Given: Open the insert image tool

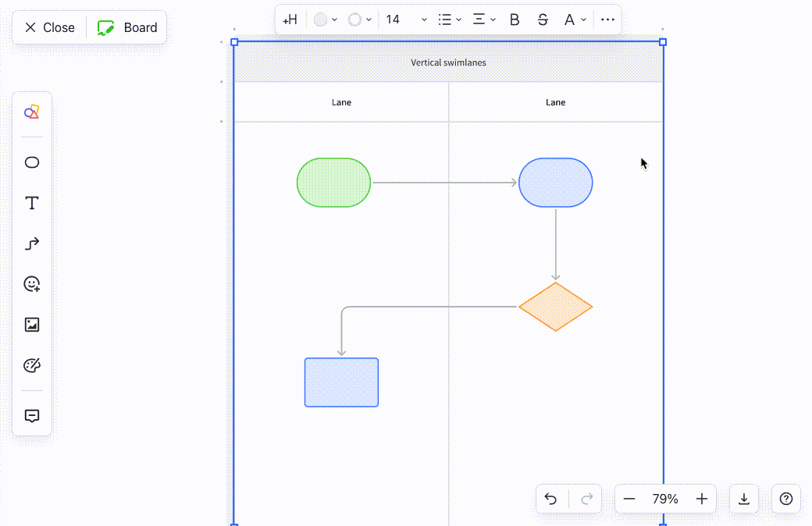Looking at the screenshot, I should 31,325.
